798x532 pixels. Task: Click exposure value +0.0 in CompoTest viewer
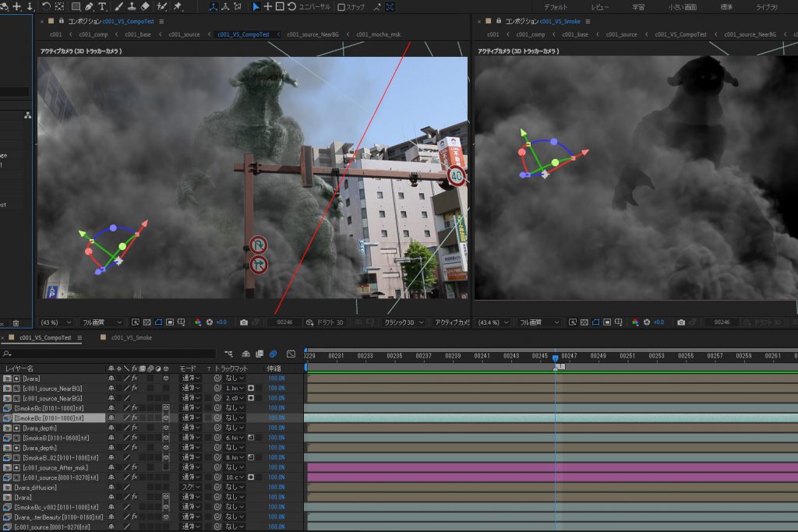[221, 322]
